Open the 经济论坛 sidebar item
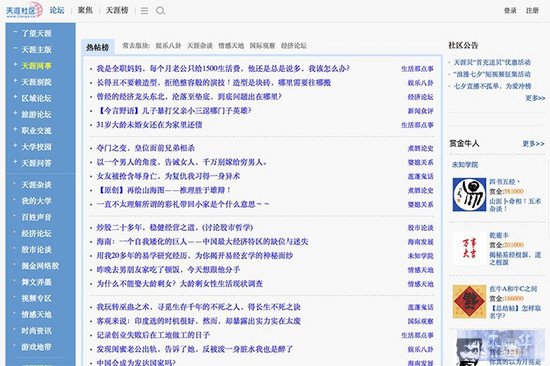550x366 pixels. pos(36,233)
